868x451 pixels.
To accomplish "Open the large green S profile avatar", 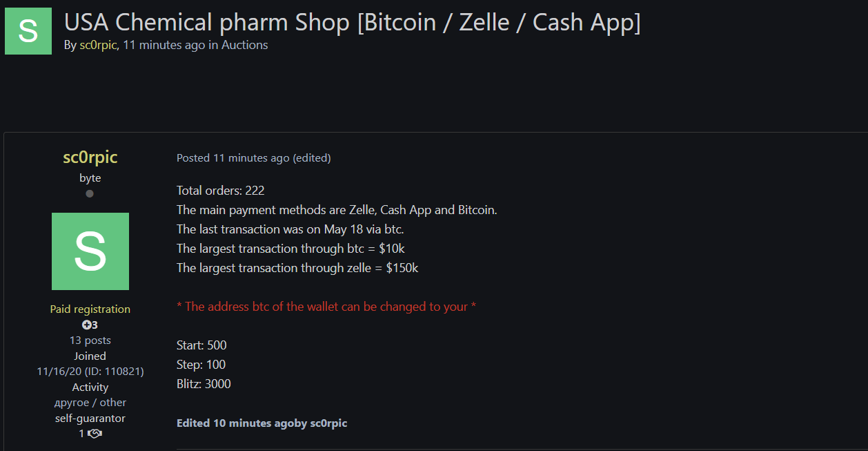I will click(90, 251).
